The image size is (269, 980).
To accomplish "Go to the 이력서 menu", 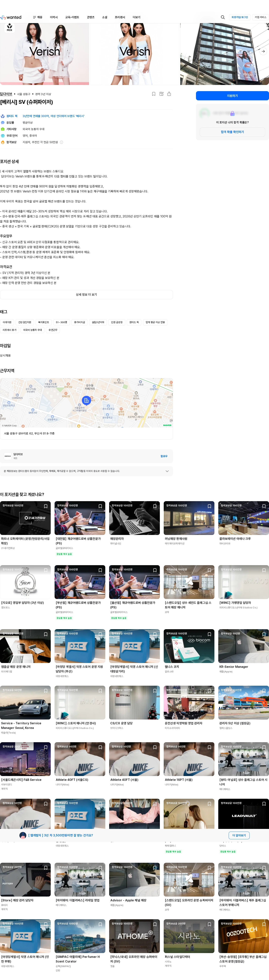I will click(x=54, y=17).
